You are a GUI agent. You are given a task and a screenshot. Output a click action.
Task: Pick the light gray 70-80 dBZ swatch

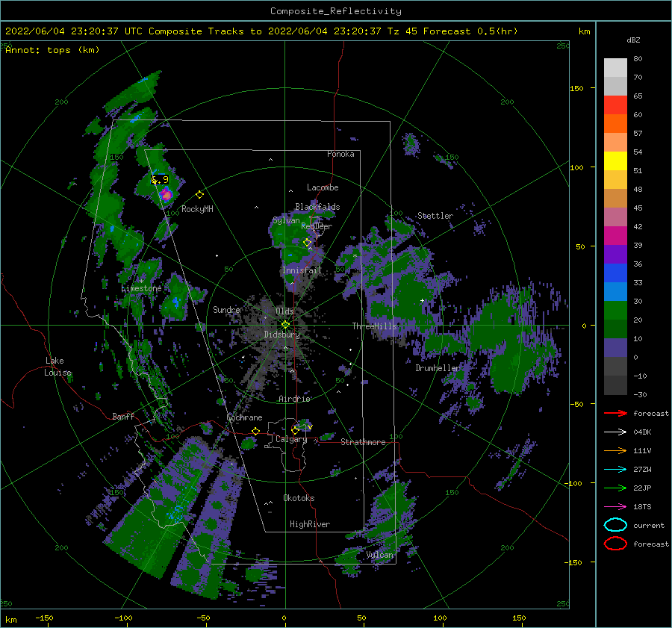[615, 68]
